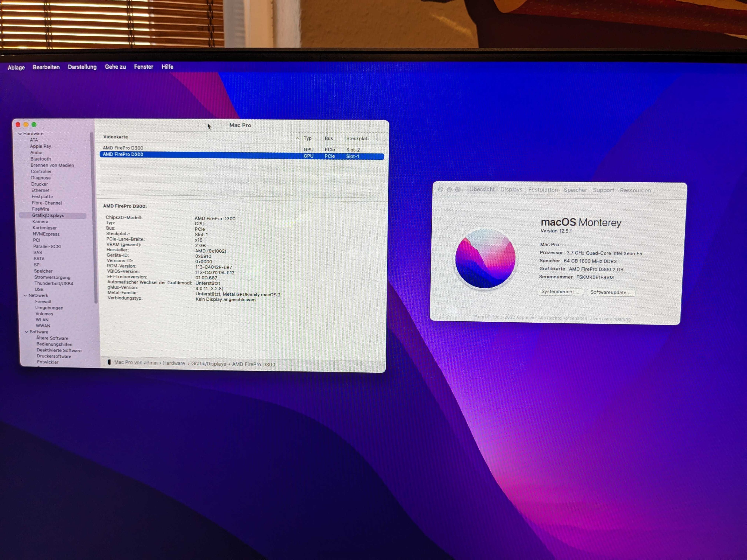Click the macOS Monterey logo image

pyautogui.click(x=485, y=259)
